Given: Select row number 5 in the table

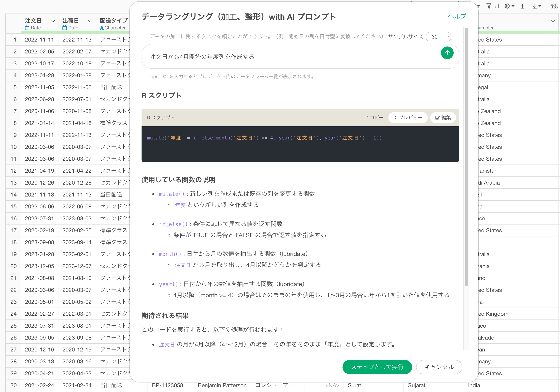Looking at the screenshot, I should [15, 87].
